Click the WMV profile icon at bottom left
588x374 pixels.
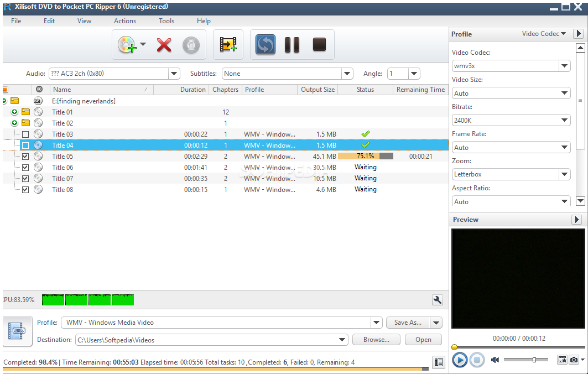pyautogui.click(x=17, y=331)
